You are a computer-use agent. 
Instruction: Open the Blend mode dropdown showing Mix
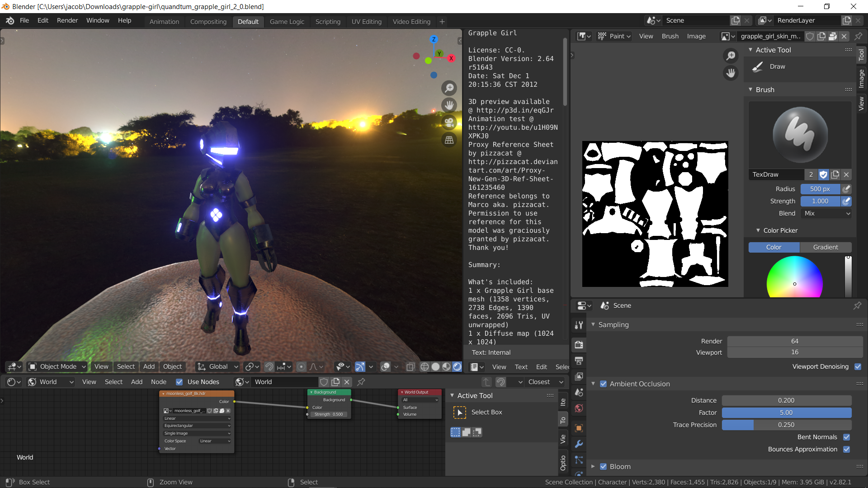[826, 213]
